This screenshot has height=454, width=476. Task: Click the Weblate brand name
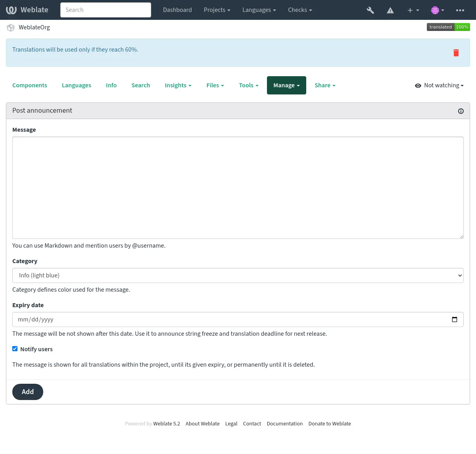tap(35, 10)
